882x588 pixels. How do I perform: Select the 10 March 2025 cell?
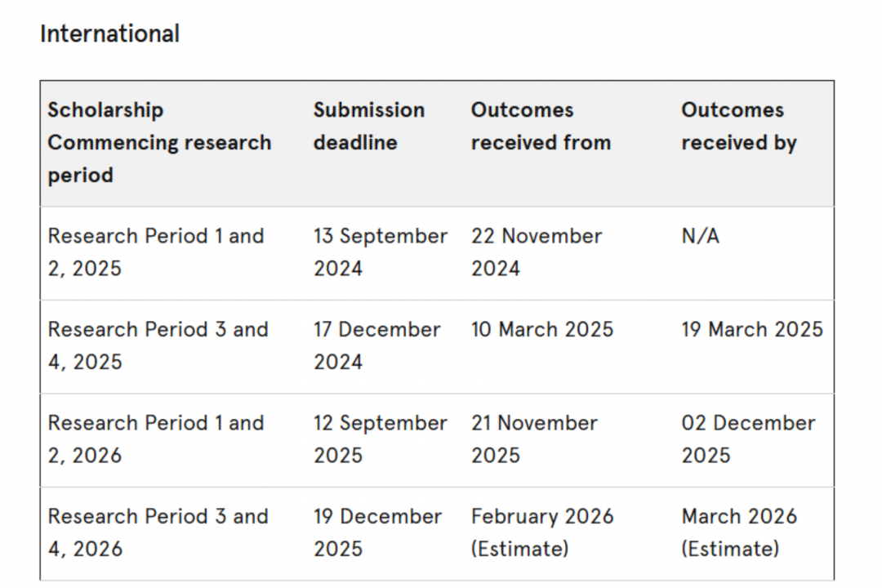(542, 329)
